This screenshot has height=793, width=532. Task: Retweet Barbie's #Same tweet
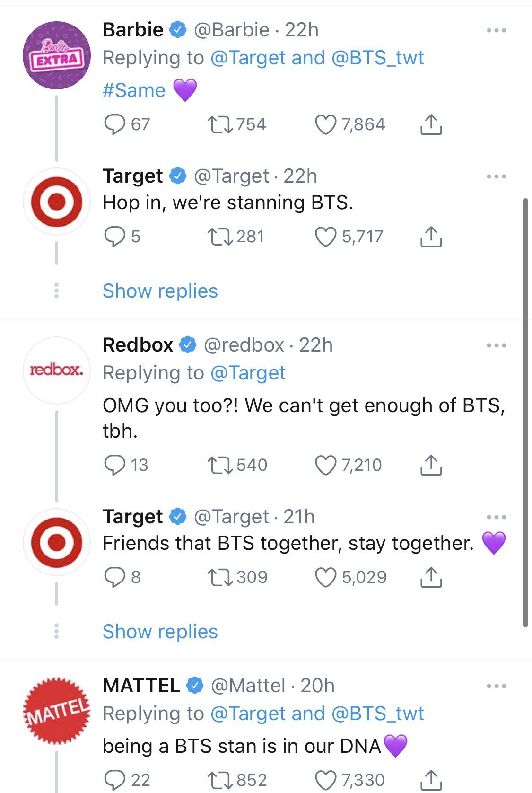tap(220, 124)
